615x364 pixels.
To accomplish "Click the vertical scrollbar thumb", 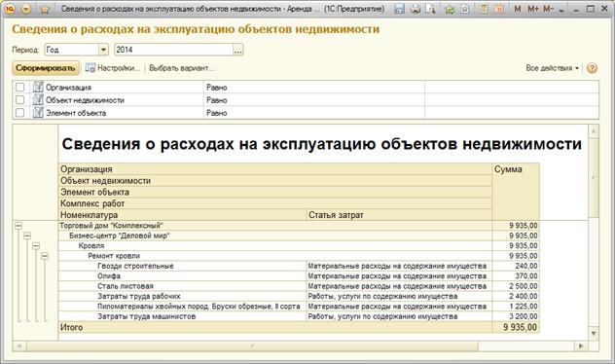I will click(594, 177).
